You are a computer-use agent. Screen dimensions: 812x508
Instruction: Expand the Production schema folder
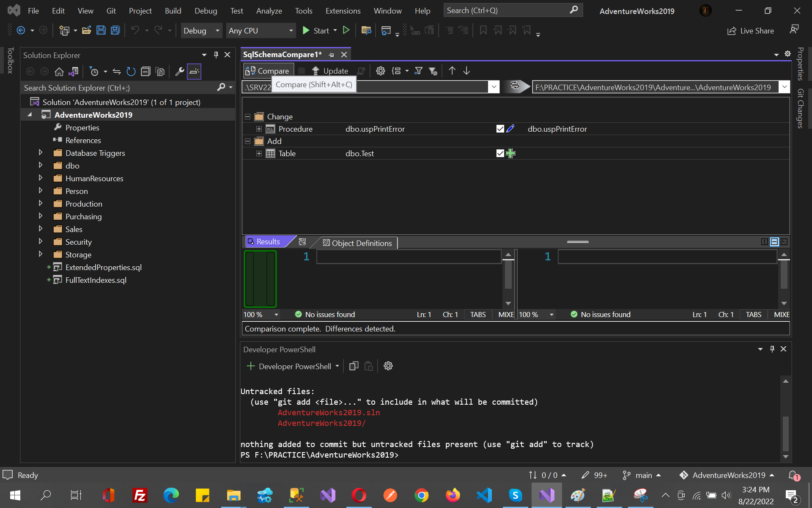point(40,204)
